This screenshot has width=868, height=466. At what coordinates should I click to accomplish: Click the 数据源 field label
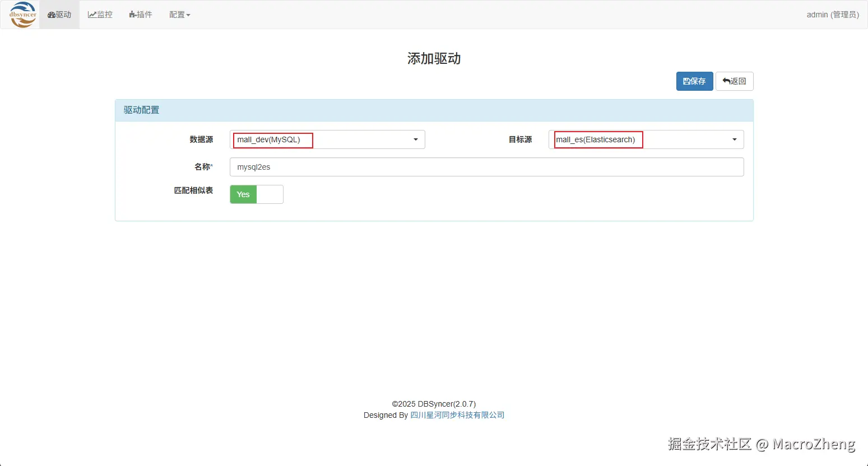coord(201,139)
